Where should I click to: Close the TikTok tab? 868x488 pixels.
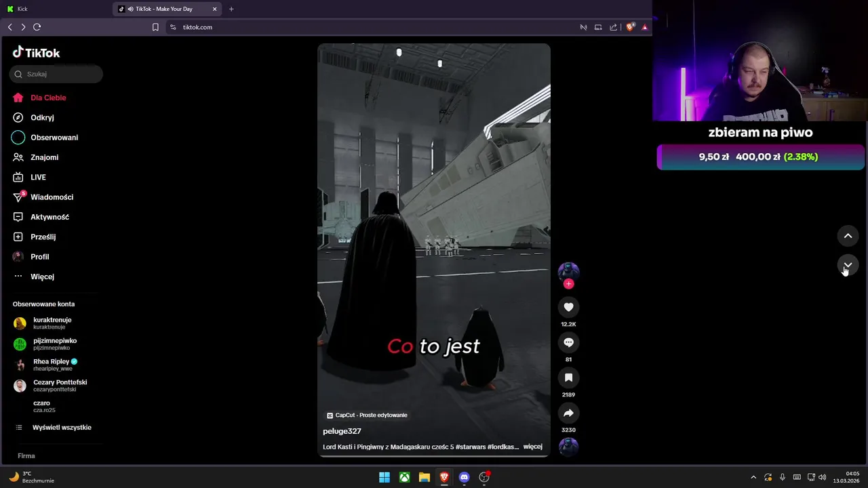click(x=215, y=9)
